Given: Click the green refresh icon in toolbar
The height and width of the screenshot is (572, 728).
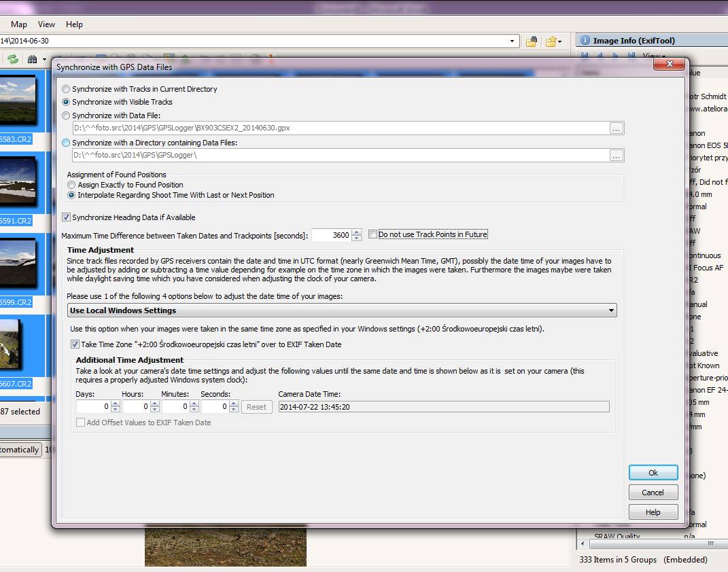Looking at the screenshot, I should 12,59.
